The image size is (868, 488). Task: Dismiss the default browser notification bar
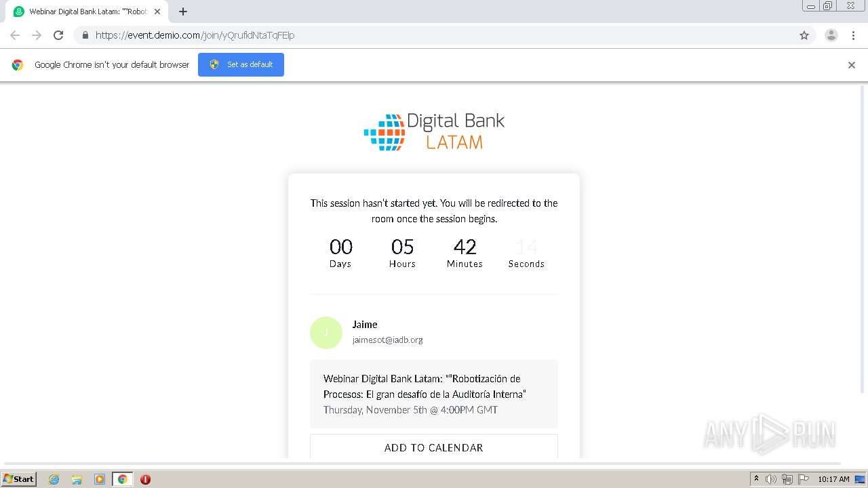point(852,65)
